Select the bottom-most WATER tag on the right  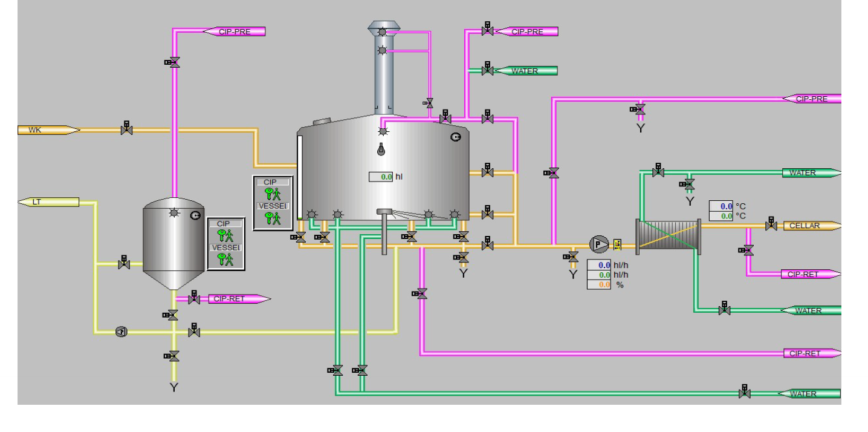click(x=809, y=394)
